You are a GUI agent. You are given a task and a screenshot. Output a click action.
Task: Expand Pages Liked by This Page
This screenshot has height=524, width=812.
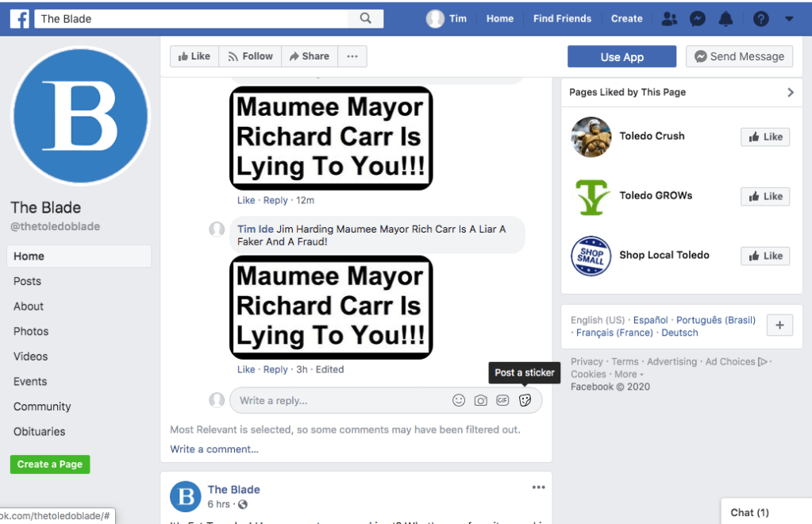click(x=790, y=92)
